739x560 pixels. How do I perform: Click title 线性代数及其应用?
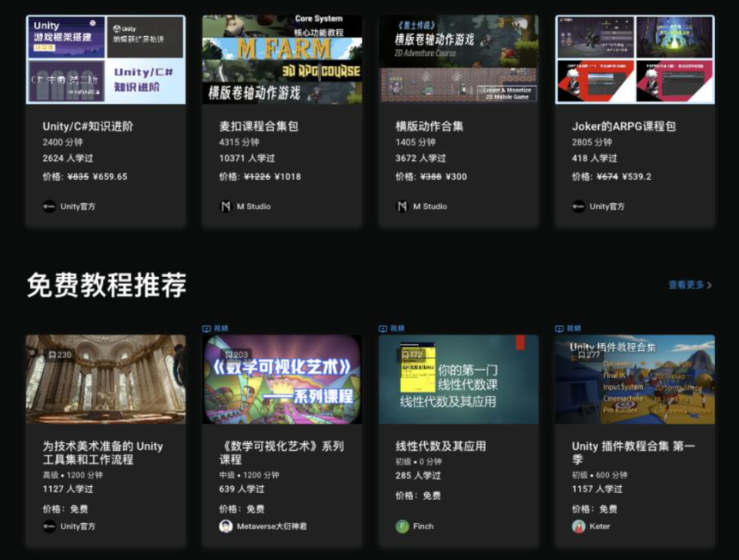point(440,446)
